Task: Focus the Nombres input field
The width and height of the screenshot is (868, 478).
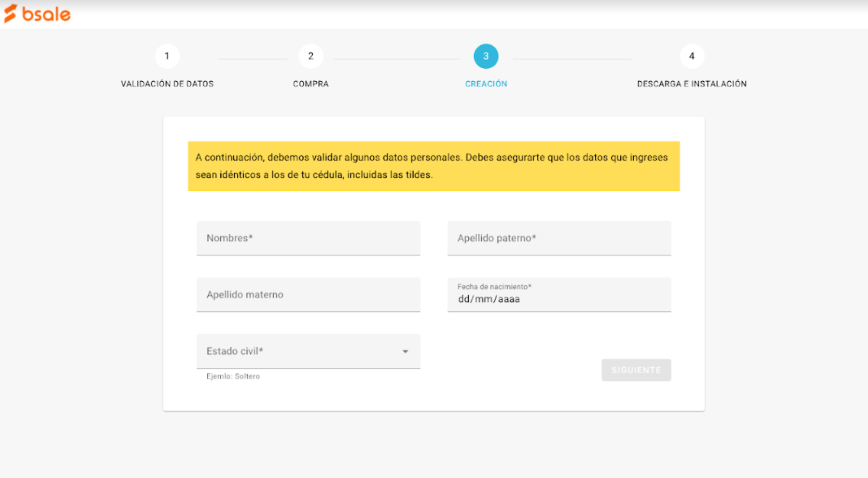Action: 308,238
